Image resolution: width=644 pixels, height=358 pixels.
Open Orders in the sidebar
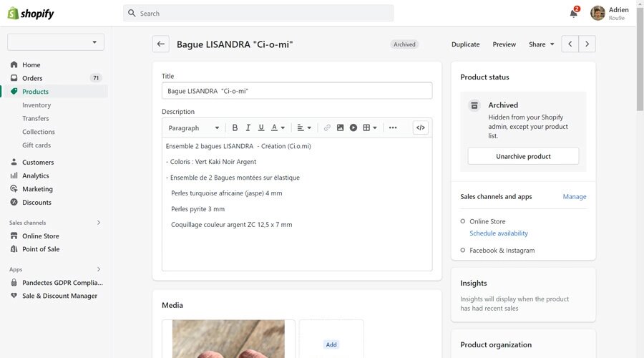click(x=32, y=78)
